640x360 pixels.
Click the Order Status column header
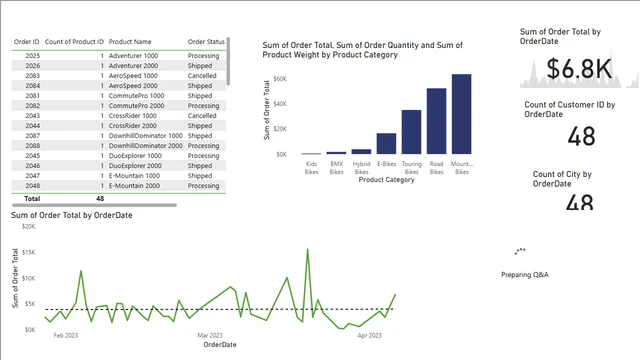coord(206,42)
